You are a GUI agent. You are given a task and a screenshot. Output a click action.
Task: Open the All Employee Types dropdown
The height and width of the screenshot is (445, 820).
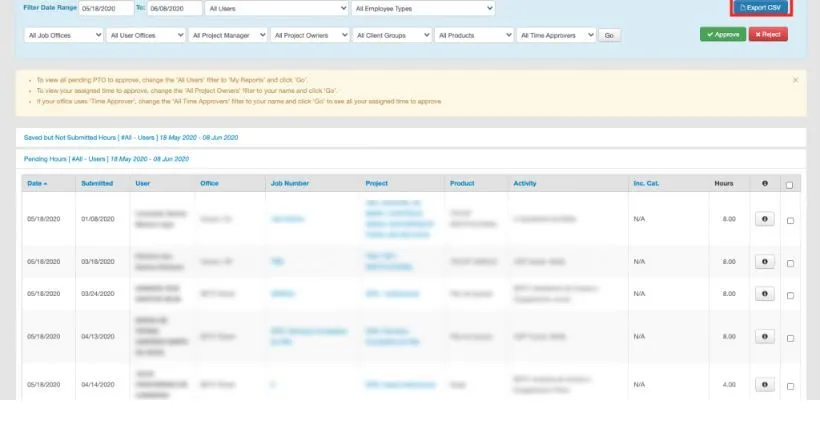point(423,8)
